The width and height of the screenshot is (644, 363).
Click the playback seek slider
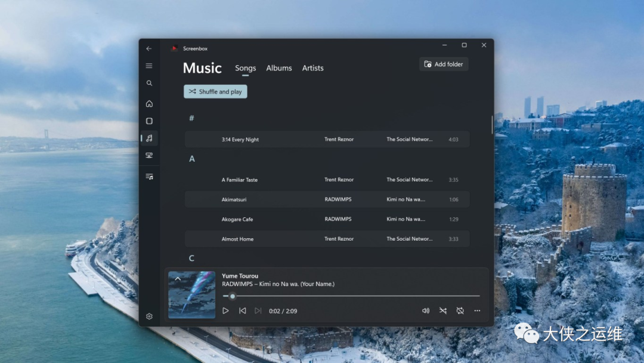pyautogui.click(x=351, y=296)
